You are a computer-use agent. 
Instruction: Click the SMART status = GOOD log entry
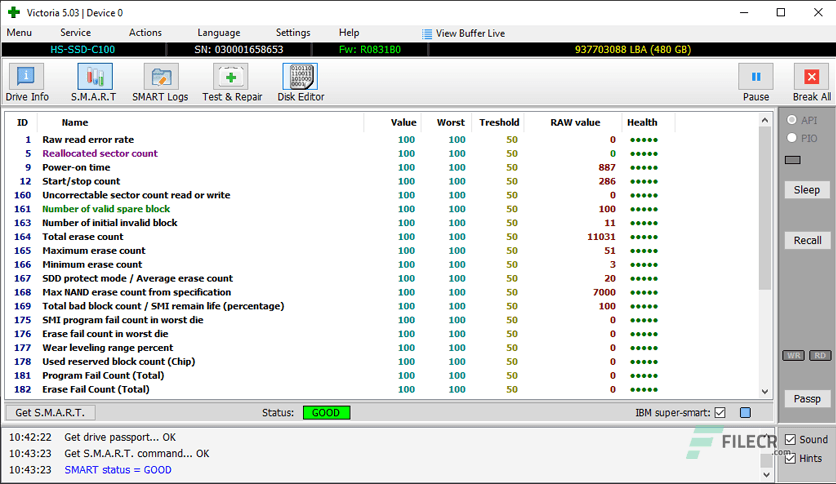[x=118, y=470]
